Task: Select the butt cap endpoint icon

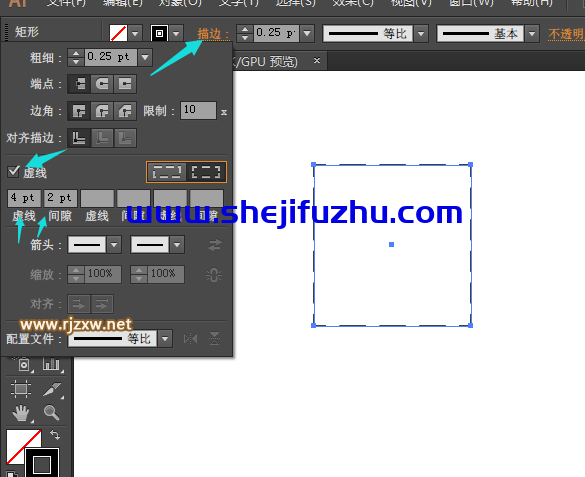Action: (79, 84)
